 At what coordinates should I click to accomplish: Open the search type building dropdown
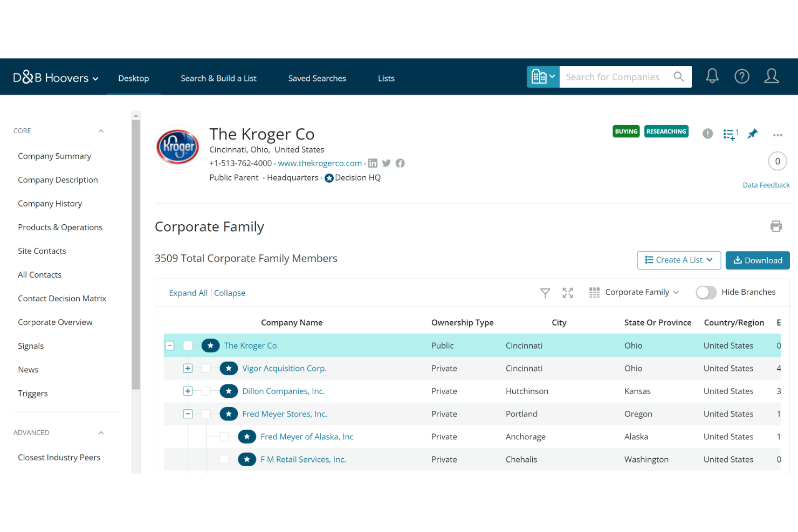pyautogui.click(x=543, y=77)
